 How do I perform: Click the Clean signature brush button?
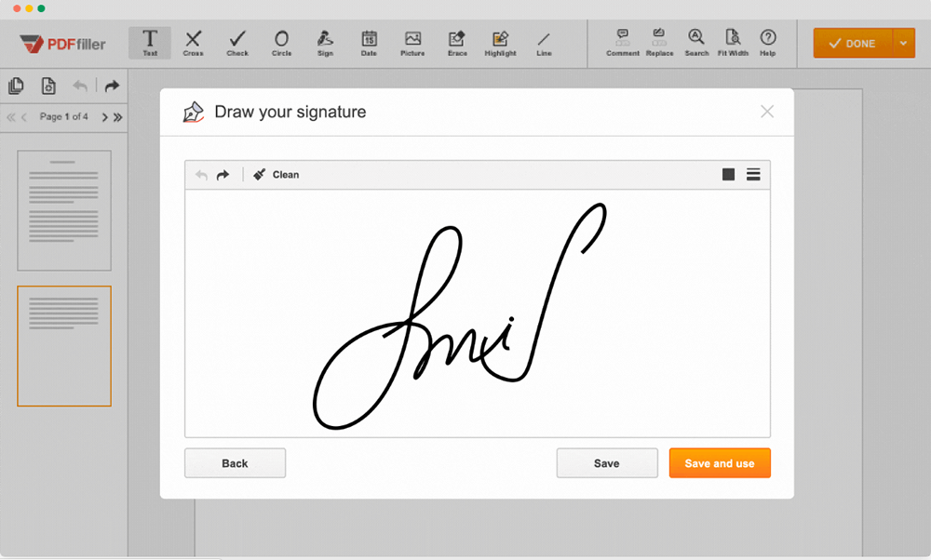point(277,175)
